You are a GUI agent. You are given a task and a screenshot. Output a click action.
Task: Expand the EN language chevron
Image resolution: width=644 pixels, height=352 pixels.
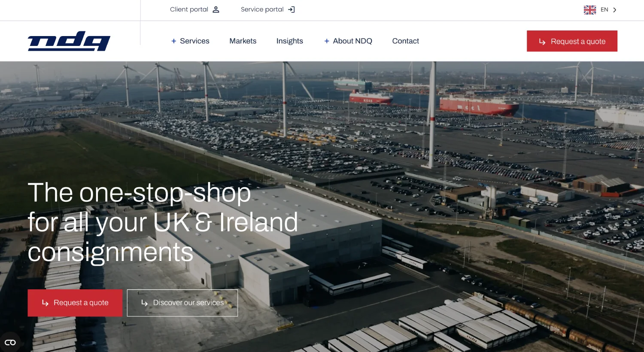pos(615,10)
